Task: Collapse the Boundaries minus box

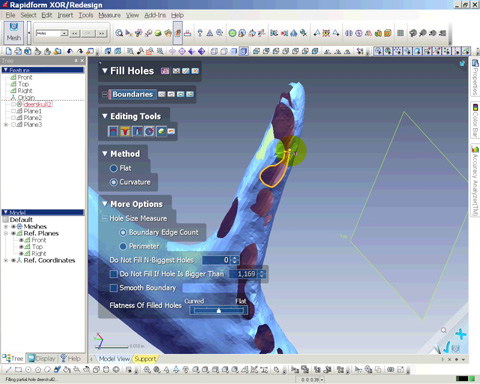Action: tap(104, 94)
